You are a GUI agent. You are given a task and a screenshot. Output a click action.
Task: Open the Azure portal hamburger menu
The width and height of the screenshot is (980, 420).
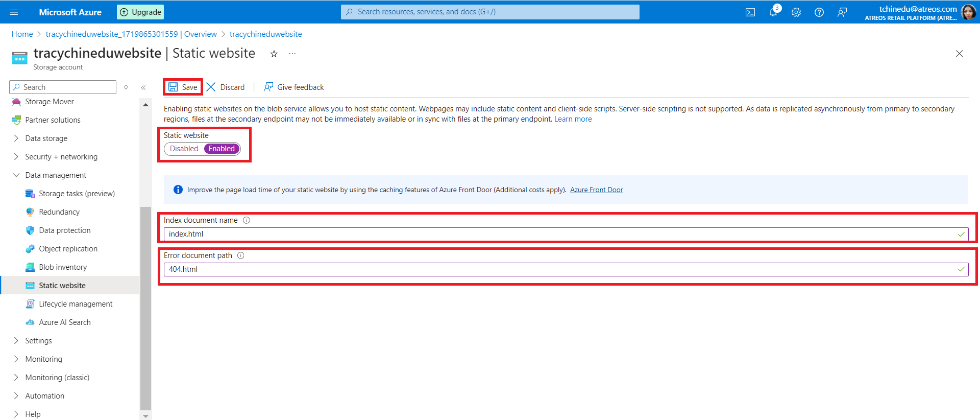click(x=14, y=12)
